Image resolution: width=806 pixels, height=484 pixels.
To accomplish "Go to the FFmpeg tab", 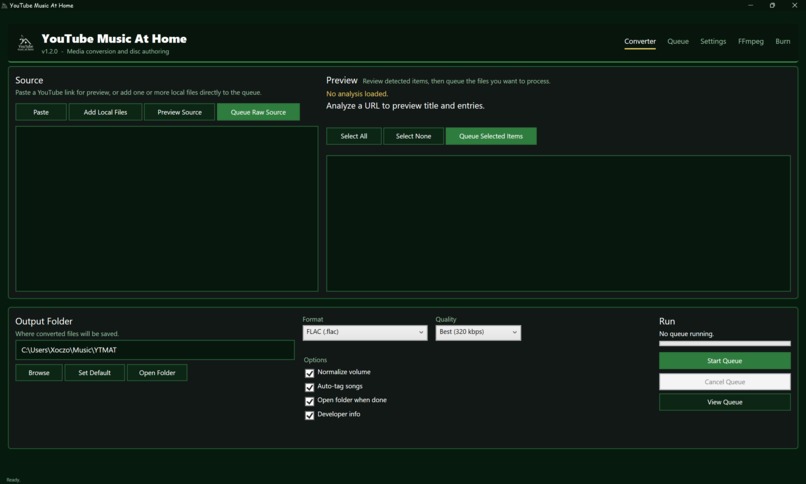I will pyautogui.click(x=750, y=42).
